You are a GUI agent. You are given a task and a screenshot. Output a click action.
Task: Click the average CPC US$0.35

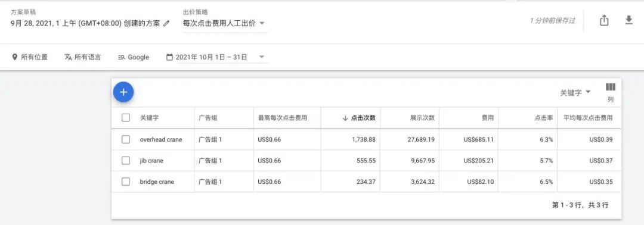click(601, 182)
